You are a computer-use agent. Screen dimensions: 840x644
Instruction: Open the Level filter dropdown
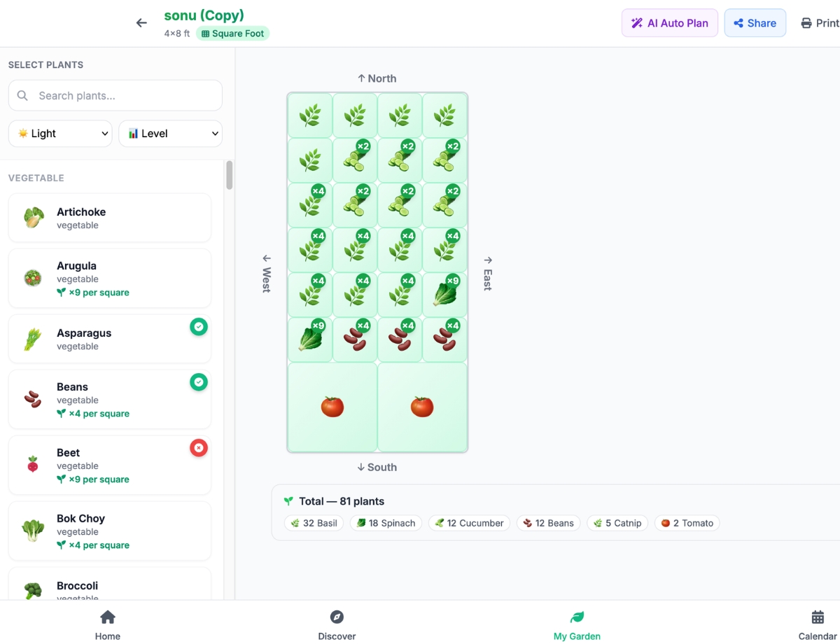coord(170,133)
